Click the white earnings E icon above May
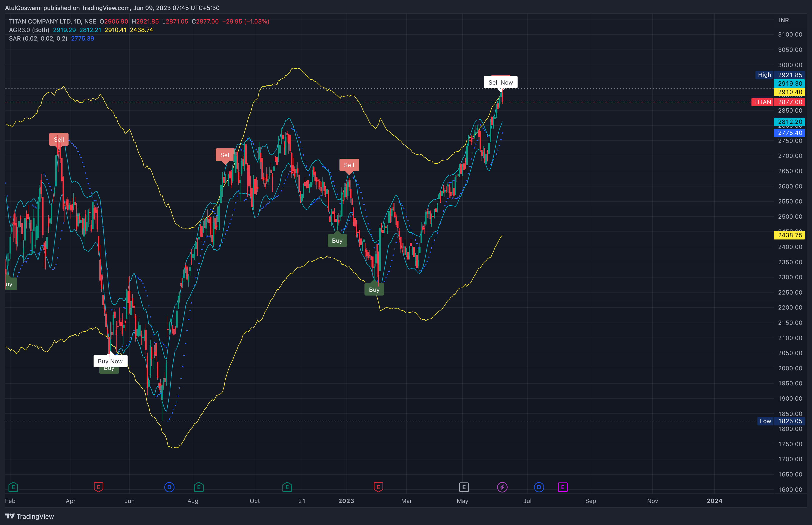 pos(464,487)
